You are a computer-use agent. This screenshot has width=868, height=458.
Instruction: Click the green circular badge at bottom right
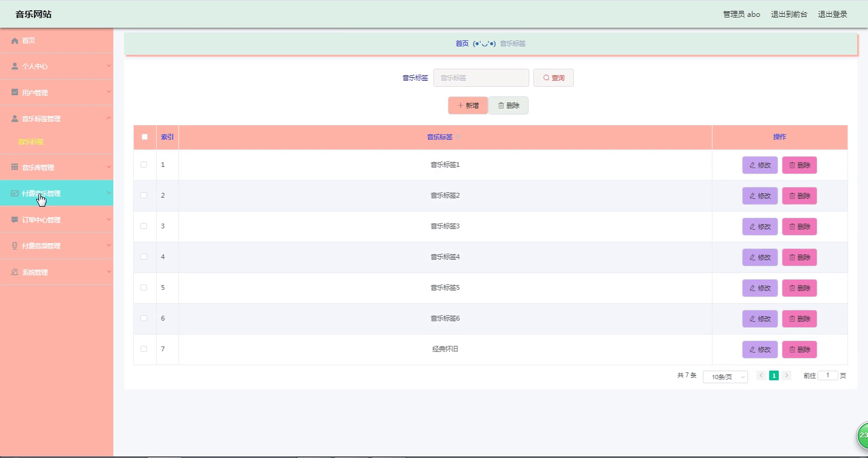point(863,435)
